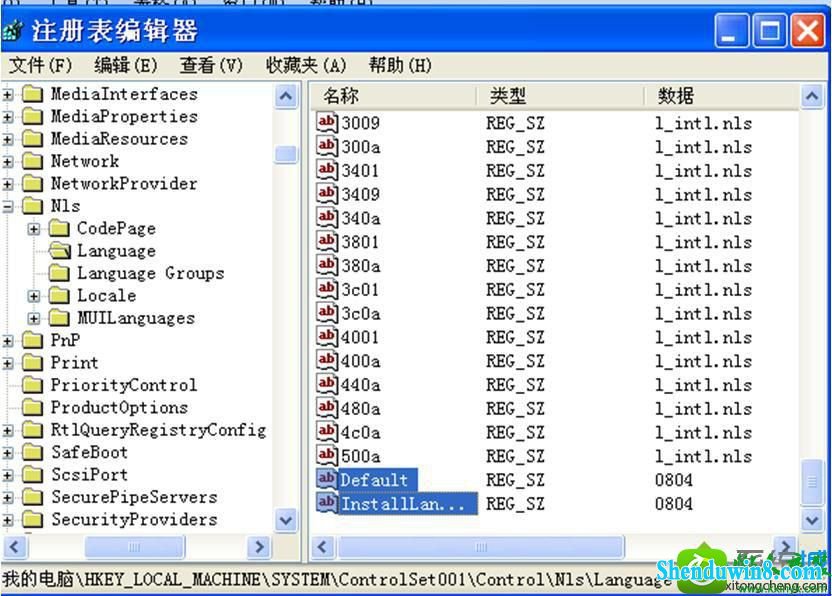Expand the MediaResources key
The height and width of the screenshot is (596, 832).
[7, 139]
